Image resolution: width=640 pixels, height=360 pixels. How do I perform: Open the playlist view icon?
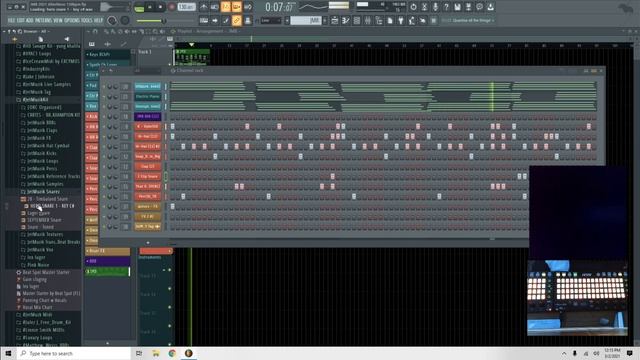(335, 20)
